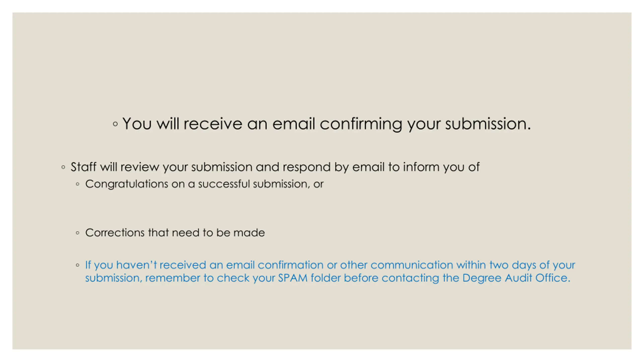Click the "You will receive an email" heading

point(326,124)
